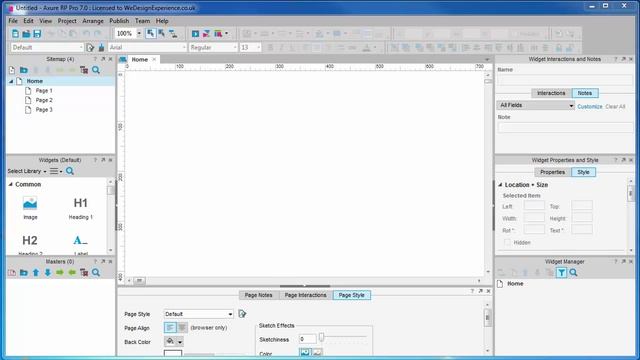This screenshot has width=640, height=360.
Task: Select the Sketch Effects grayscale option
Action: pos(317,352)
